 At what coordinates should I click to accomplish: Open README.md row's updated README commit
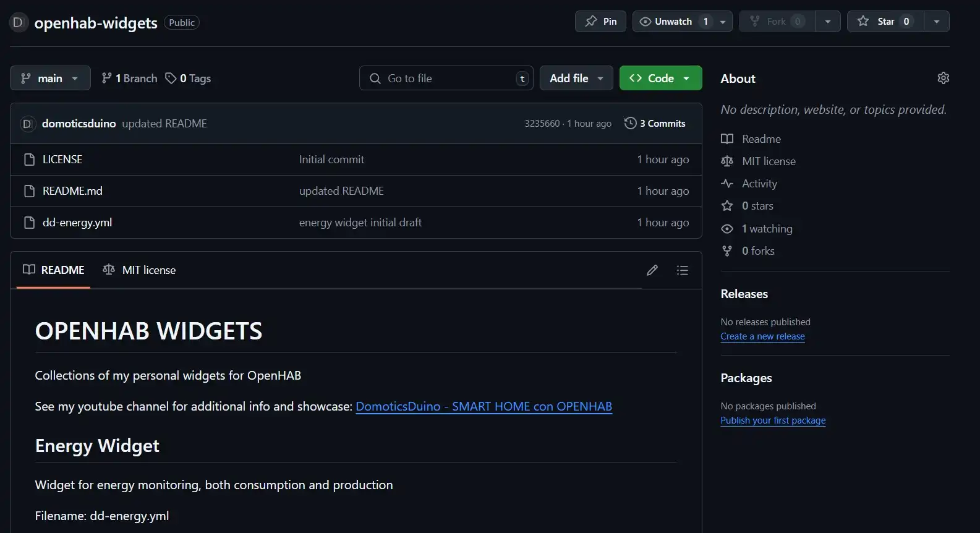point(341,191)
